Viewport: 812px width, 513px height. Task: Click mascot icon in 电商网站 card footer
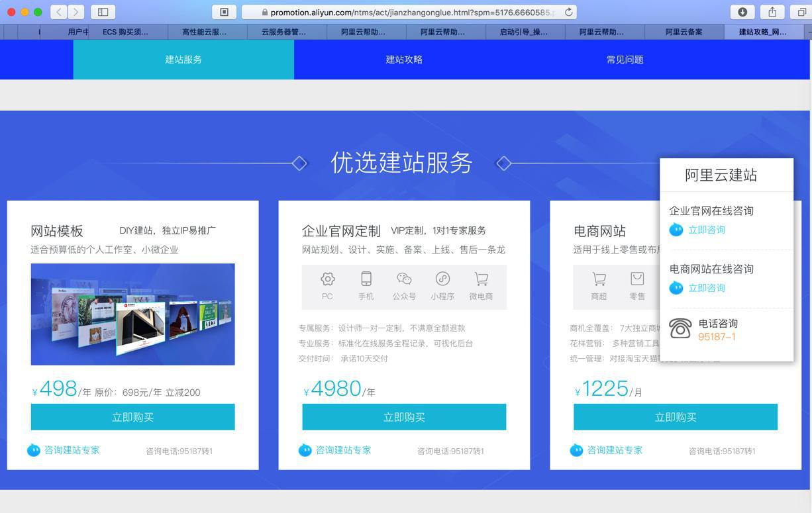point(577,450)
